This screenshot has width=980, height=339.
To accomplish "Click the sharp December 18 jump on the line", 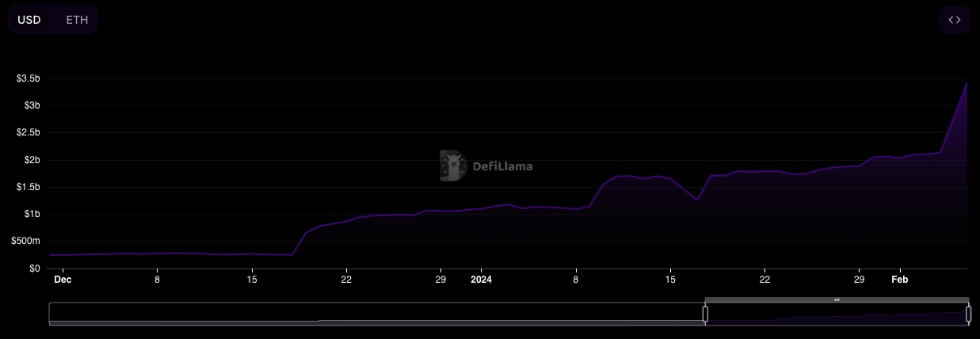I will pyautogui.click(x=299, y=243).
